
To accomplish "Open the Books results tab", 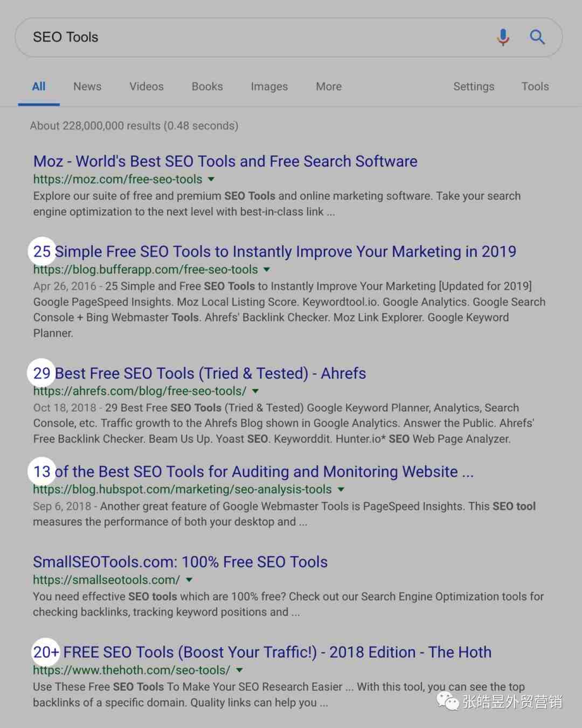I will pyautogui.click(x=207, y=86).
